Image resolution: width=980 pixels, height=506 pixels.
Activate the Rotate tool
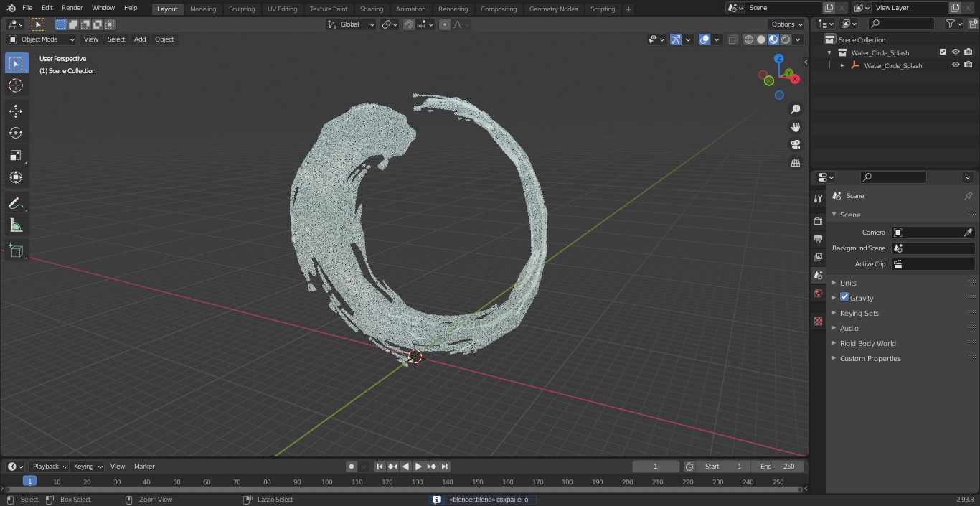point(16,133)
